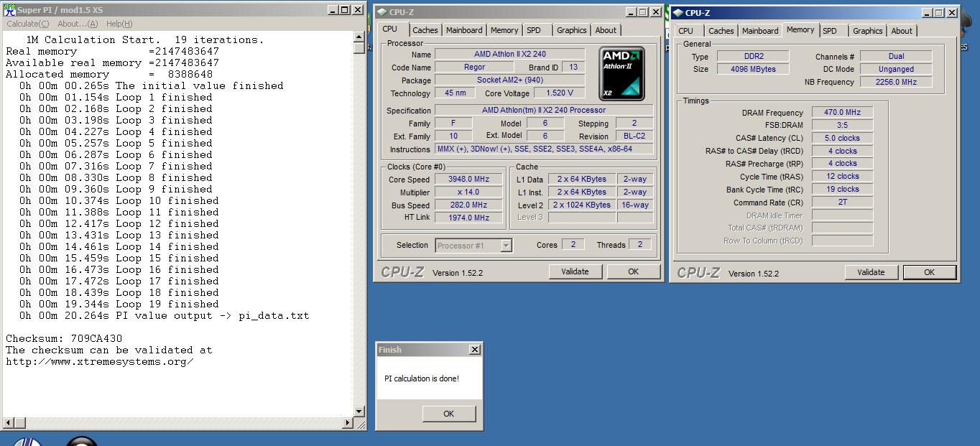Click the processor Name field value
980x446 pixels.
tap(509, 54)
